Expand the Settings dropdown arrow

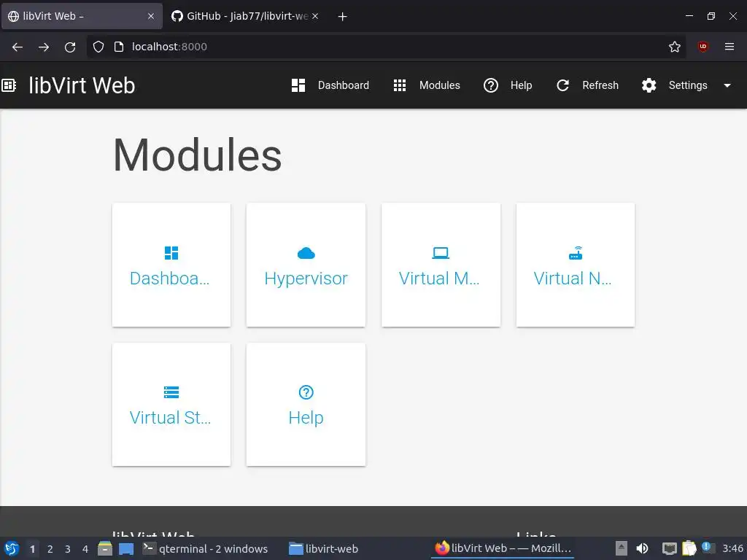[727, 86]
